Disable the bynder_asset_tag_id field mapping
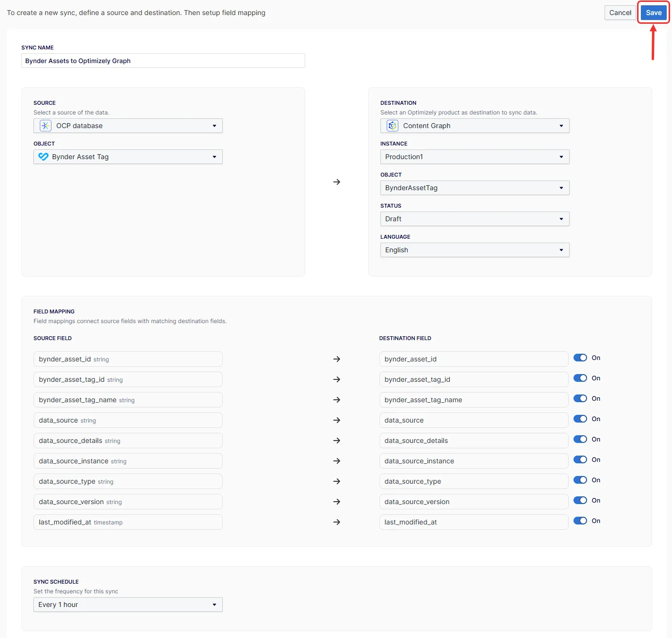 click(580, 378)
